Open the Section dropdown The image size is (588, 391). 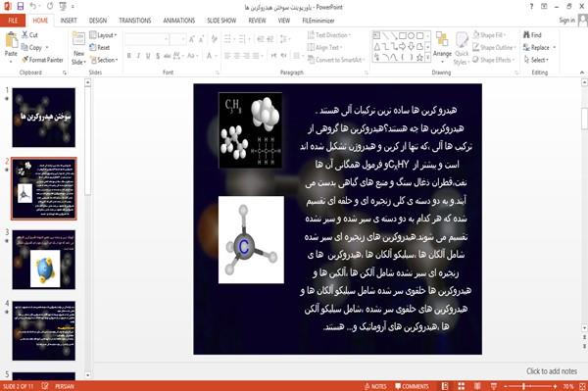pos(104,60)
